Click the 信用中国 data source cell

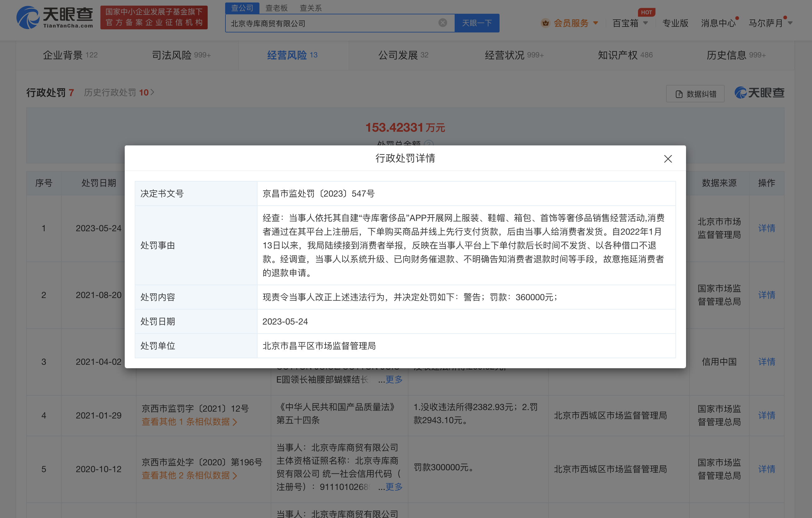point(719,362)
